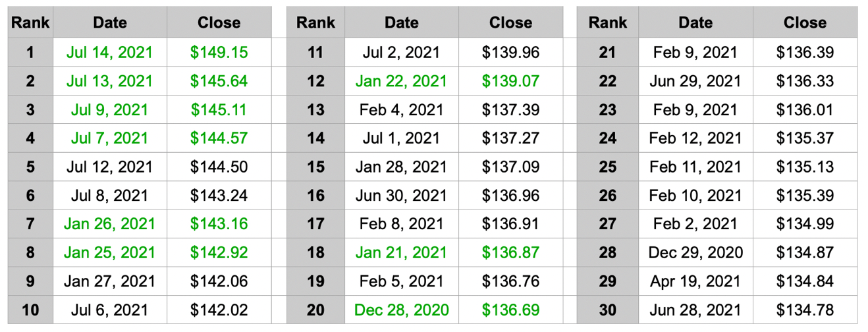Select the rank 15 cell
Viewport: 868px width, 332px height.
(x=316, y=167)
